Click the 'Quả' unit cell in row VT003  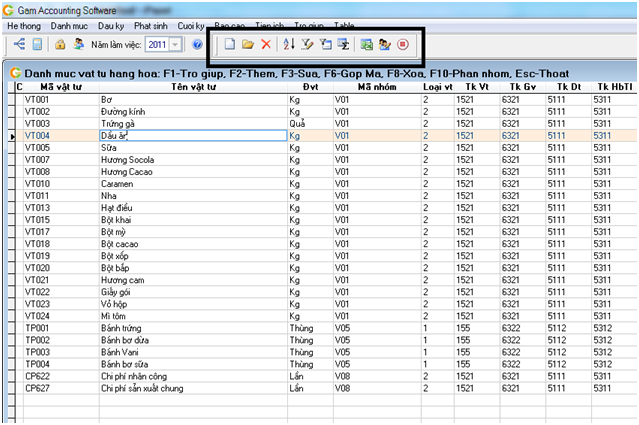pyautogui.click(x=310, y=124)
